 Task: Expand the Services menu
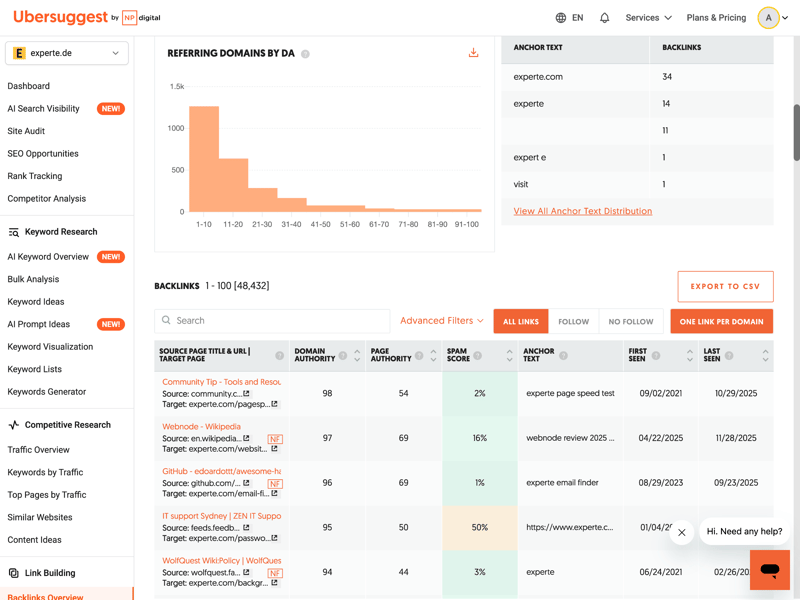click(x=648, y=18)
